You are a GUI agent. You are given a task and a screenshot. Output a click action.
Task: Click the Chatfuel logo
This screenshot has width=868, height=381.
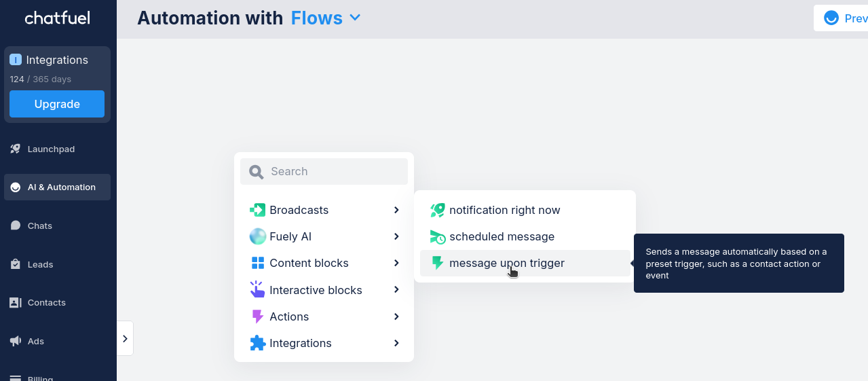click(x=57, y=18)
